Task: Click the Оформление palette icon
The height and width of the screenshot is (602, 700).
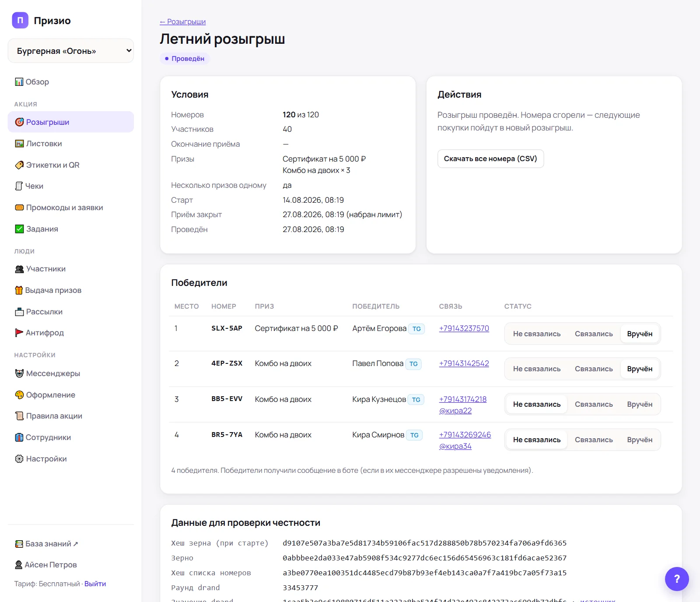Action: [19, 395]
